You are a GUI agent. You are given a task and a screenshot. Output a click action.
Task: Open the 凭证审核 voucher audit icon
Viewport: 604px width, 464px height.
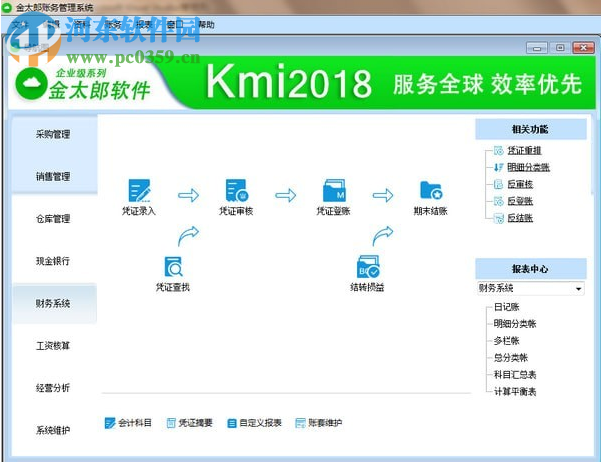237,190
